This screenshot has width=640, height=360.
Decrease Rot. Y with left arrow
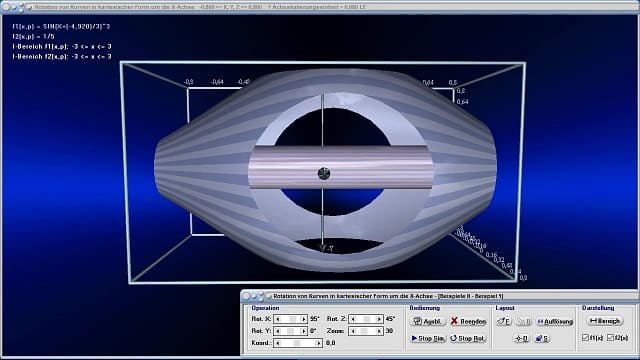(278, 331)
